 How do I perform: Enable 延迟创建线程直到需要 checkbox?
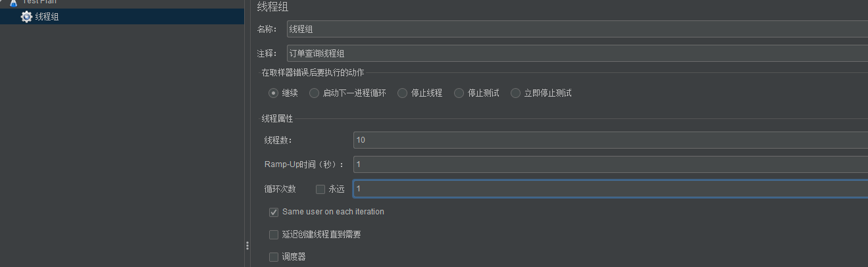pyautogui.click(x=274, y=235)
